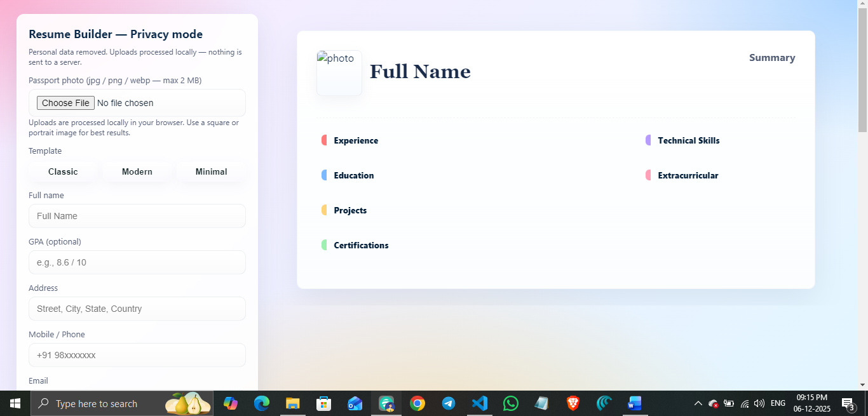This screenshot has height=416, width=868.
Task: Launch Microsoft Word
Action: [x=635, y=403]
